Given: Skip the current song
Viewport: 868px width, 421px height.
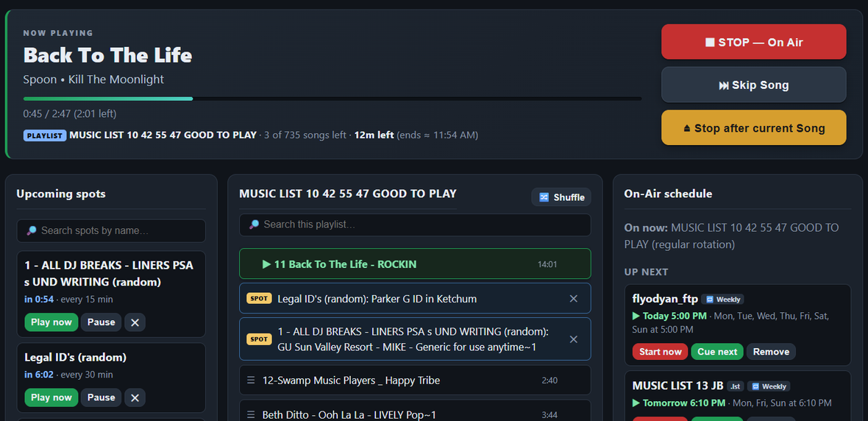Looking at the screenshot, I should [753, 85].
